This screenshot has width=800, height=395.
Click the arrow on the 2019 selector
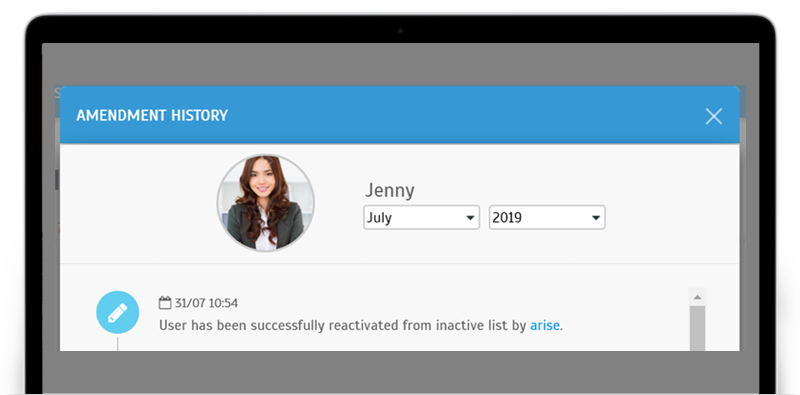[x=595, y=218]
